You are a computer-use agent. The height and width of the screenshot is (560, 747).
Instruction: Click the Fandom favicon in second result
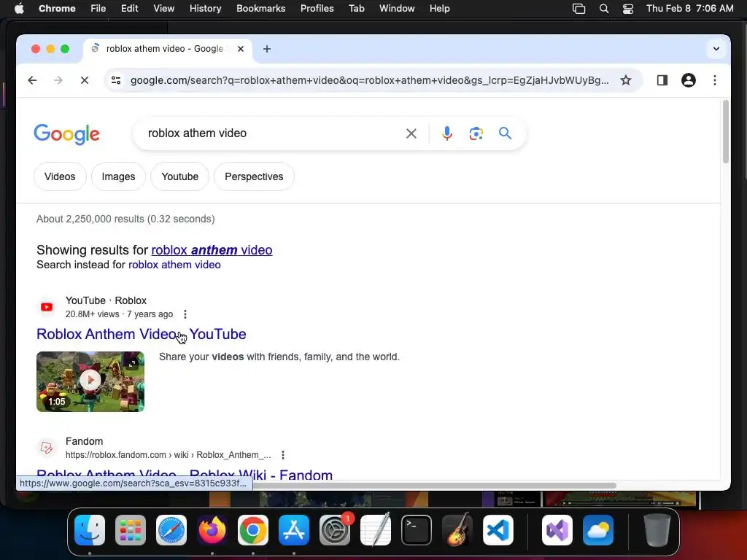(47, 448)
